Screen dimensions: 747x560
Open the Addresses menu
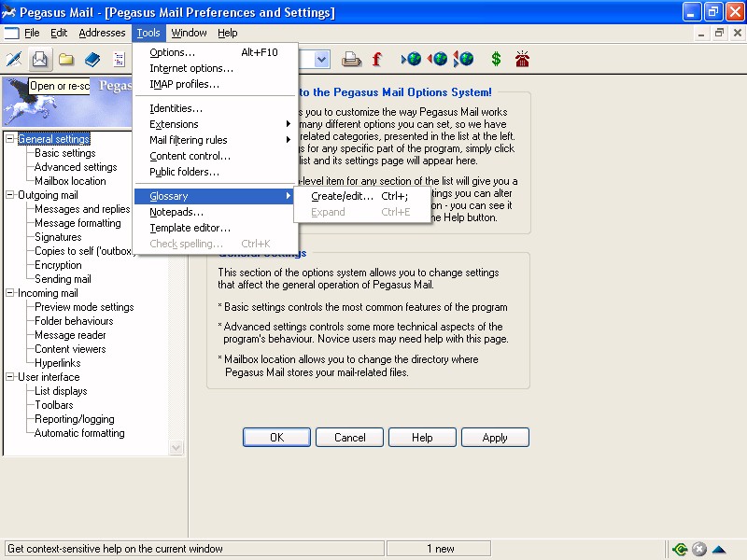(x=102, y=33)
